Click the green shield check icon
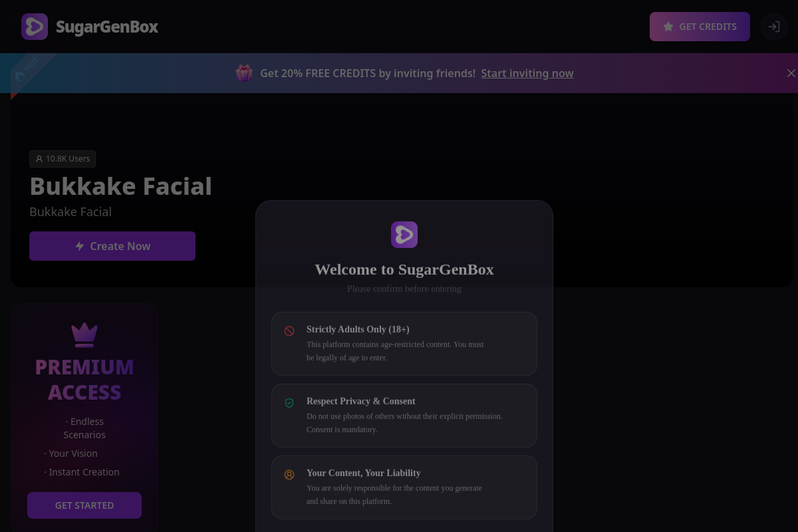Image resolution: width=798 pixels, height=532 pixels. [289, 402]
